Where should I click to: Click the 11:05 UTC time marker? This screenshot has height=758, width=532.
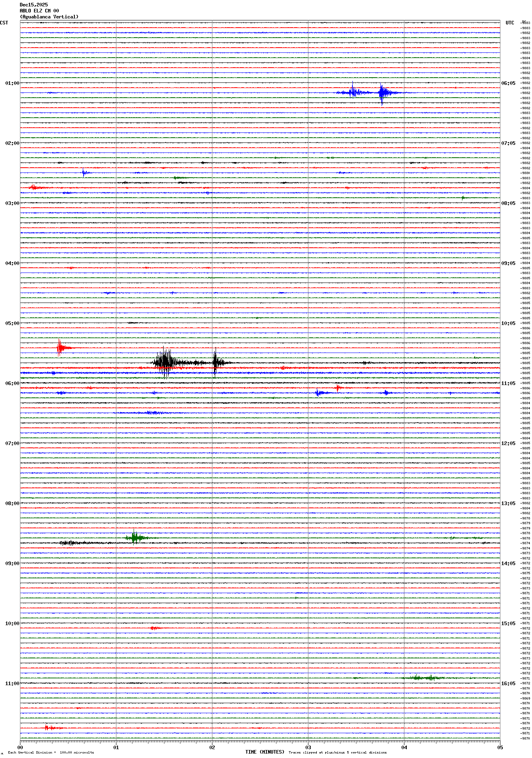pos(508,383)
